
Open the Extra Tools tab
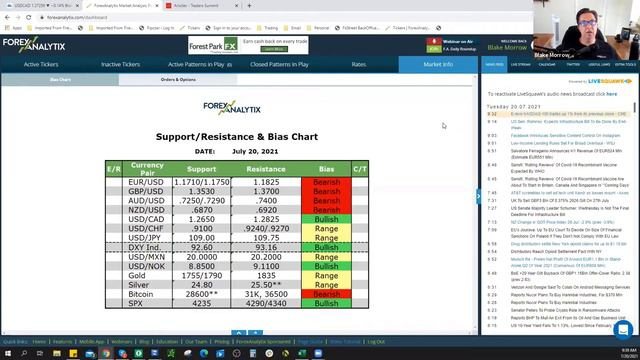(625, 64)
